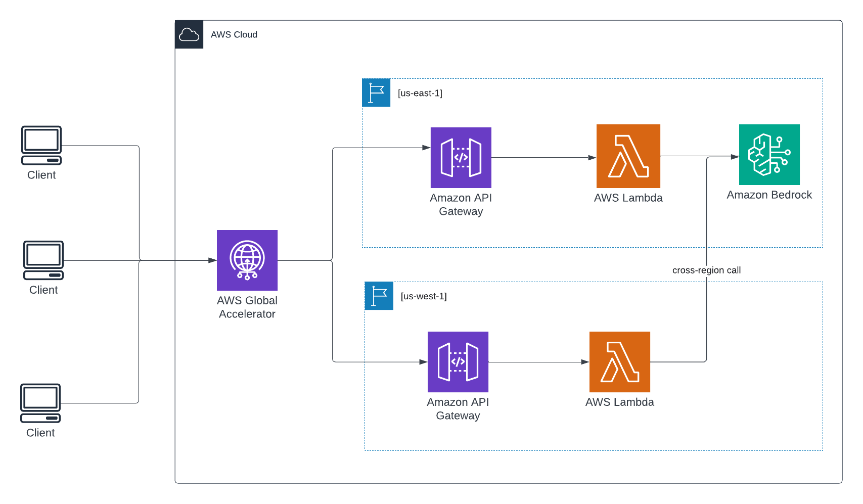The width and height of the screenshot is (863, 504).
Task: Select the API Gateway icon in us-west-1
Action: pos(458,362)
